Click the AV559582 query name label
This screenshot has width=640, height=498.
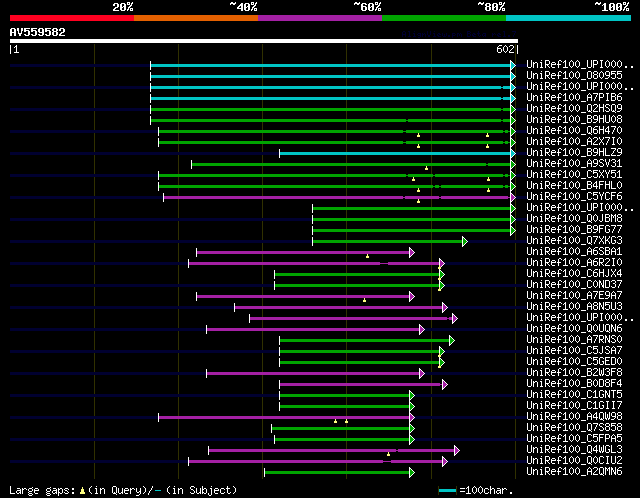tap(38, 32)
